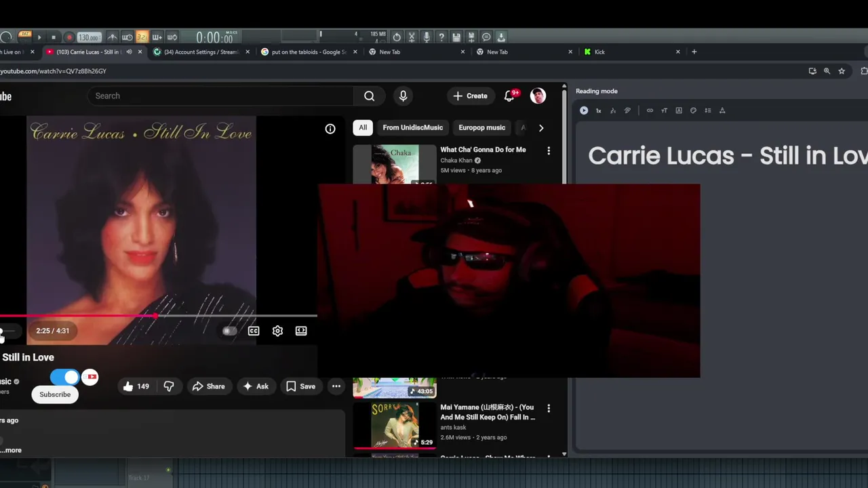Toggle FL Studio loop recording icon
Screen dimensions: 868x488
[172, 37]
